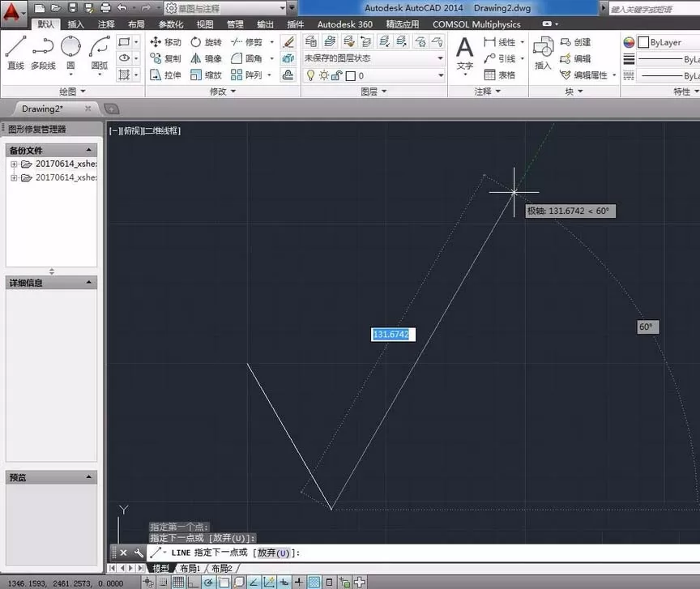Image resolution: width=700 pixels, height=589 pixels.
Task: Click the Save icon in quick access toolbar
Action: point(72,7)
